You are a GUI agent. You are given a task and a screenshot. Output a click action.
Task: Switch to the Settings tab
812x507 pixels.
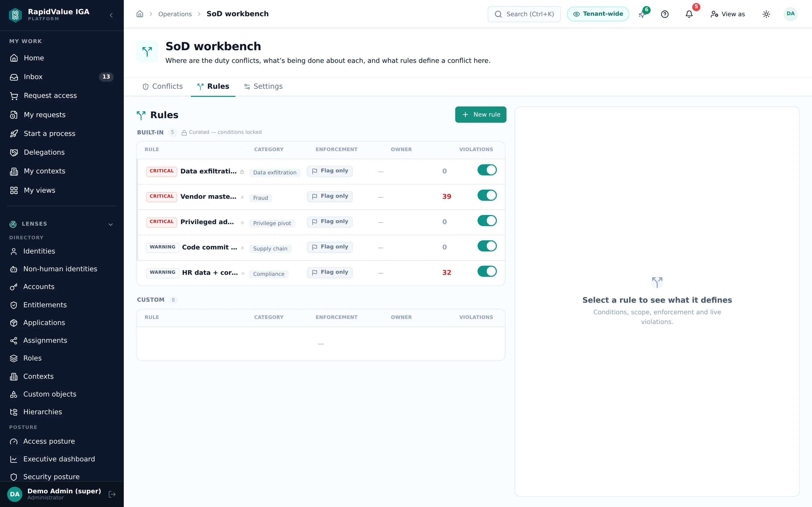click(x=263, y=86)
